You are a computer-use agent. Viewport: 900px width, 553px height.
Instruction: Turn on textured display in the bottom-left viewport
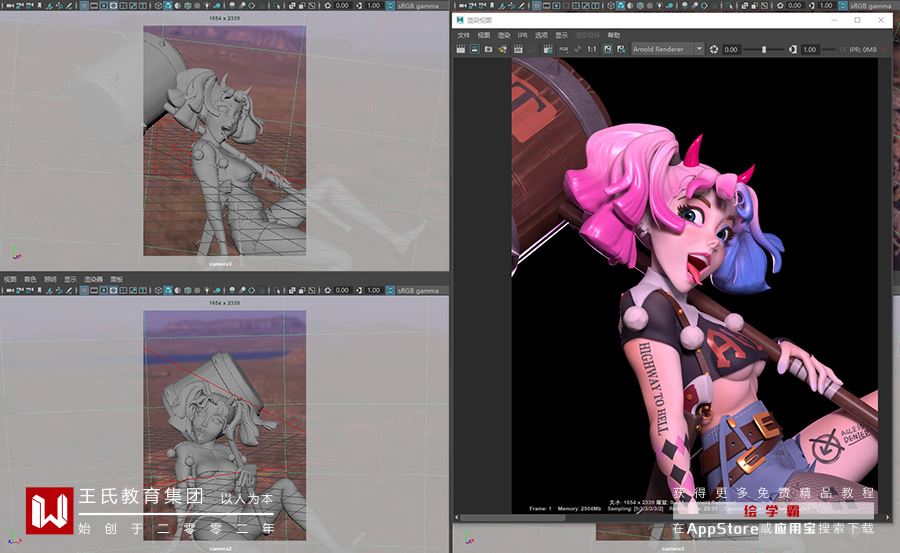(x=197, y=291)
